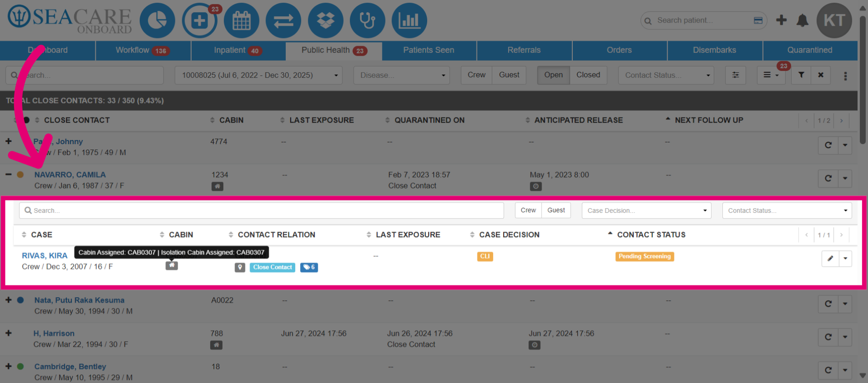Open Cambridge, Bentley patient link
868x383 pixels.
pyautogui.click(x=70, y=367)
